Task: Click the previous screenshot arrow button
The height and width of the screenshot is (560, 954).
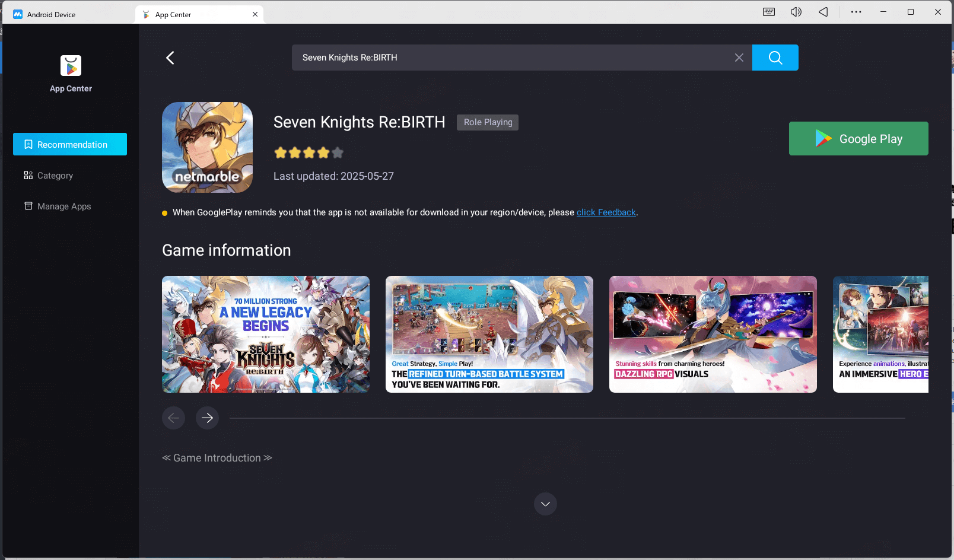Action: coord(173,418)
